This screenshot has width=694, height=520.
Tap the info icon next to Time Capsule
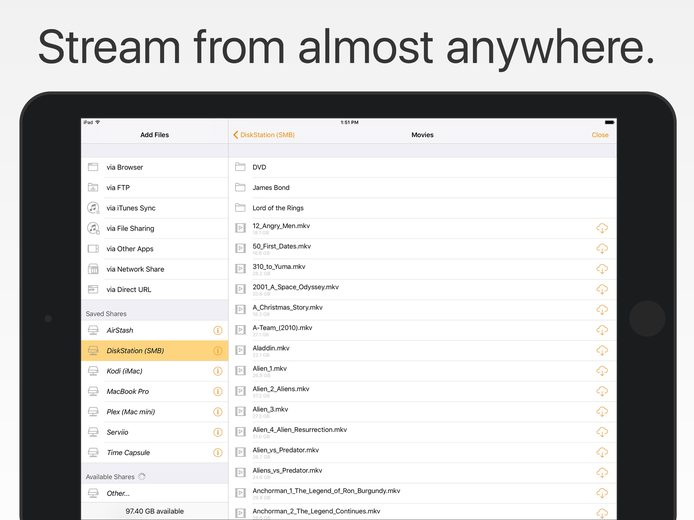click(217, 452)
